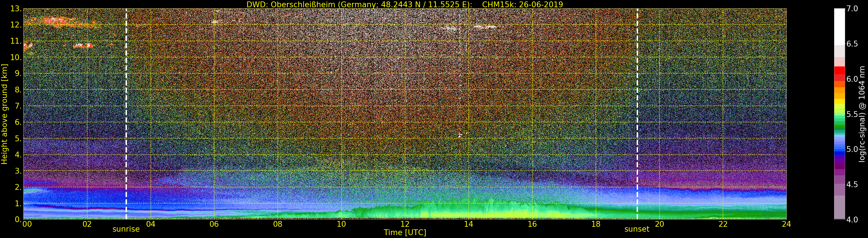Screen dimensions: 868x238
Task: Click the '08' tick on the time axis
Action: [x=278, y=224]
